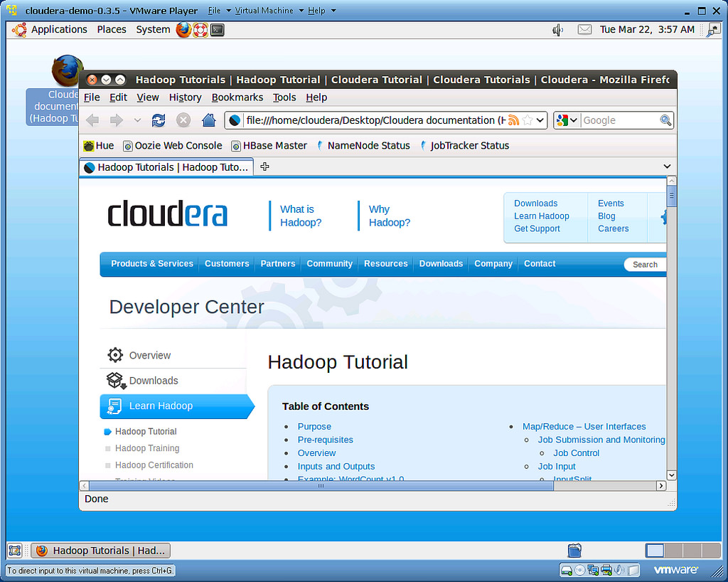Click the volume speaker icon in the top panel
Image resolution: width=728 pixels, height=582 pixels.
tap(557, 29)
